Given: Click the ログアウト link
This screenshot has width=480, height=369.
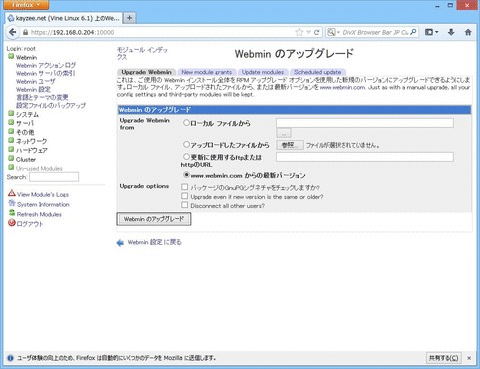Looking at the screenshot, I should (30, 224).
